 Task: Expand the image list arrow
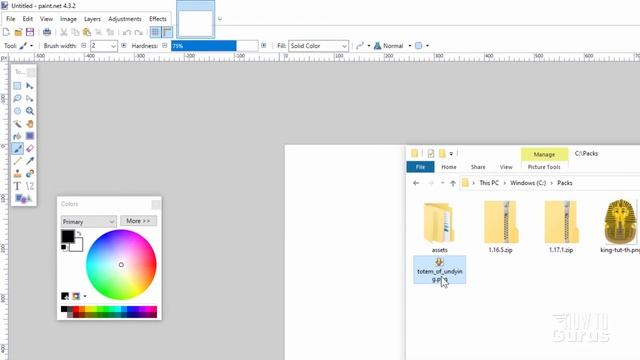(220, 18)
